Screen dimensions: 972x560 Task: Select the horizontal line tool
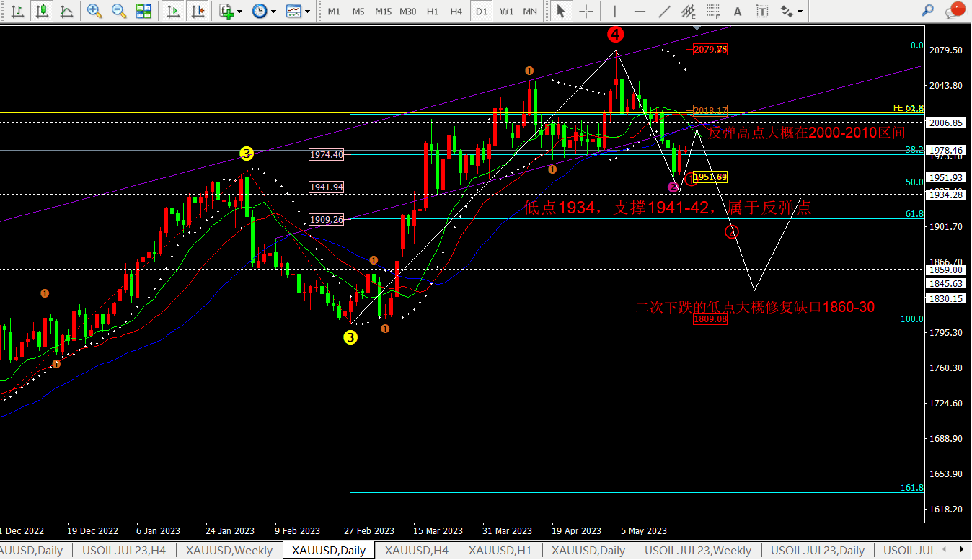640,11
